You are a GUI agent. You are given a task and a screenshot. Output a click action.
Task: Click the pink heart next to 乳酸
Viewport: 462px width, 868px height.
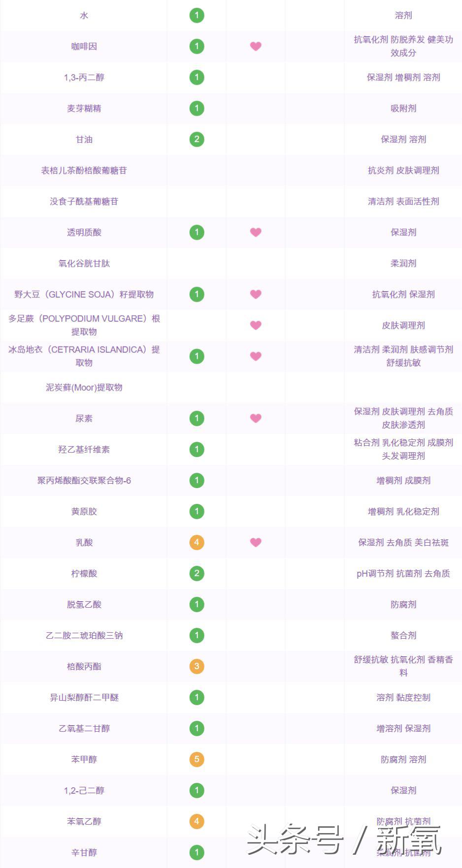point(256,542)
